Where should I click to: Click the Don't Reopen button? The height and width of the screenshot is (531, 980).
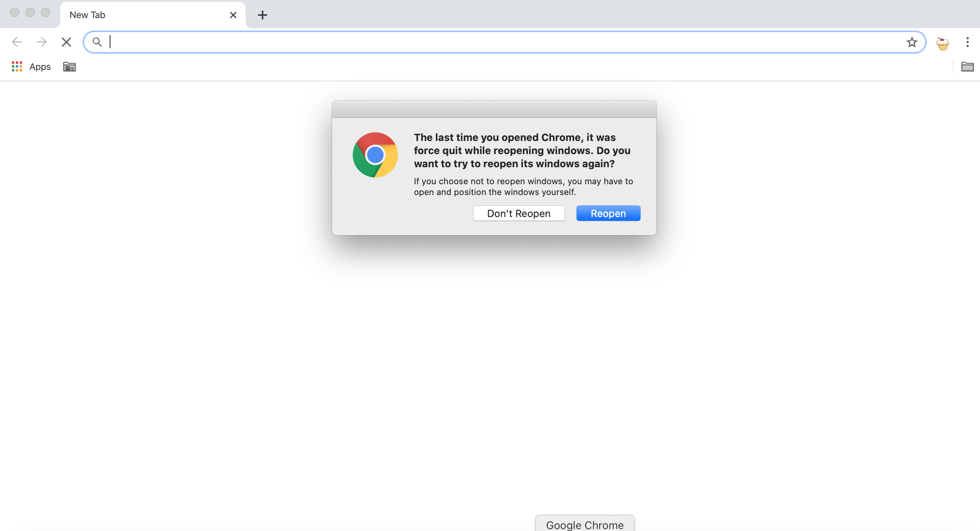pyautogui.click(x=519, y=213)
